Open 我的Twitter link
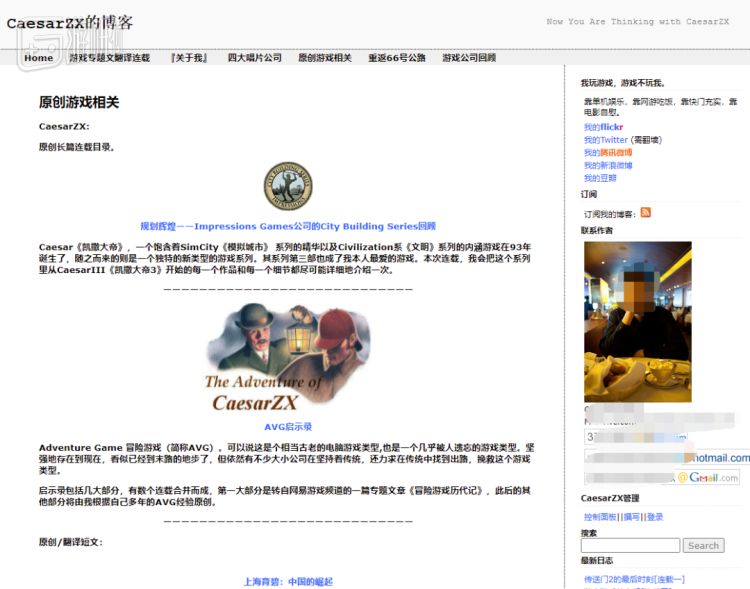This screenshot has width=750, height=589. point(605,140)
